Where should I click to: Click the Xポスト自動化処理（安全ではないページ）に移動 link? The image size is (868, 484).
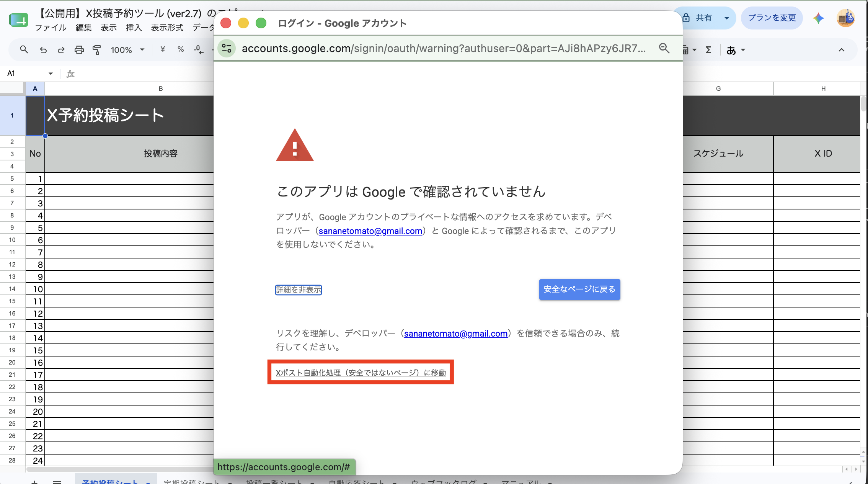pos(361,373)
